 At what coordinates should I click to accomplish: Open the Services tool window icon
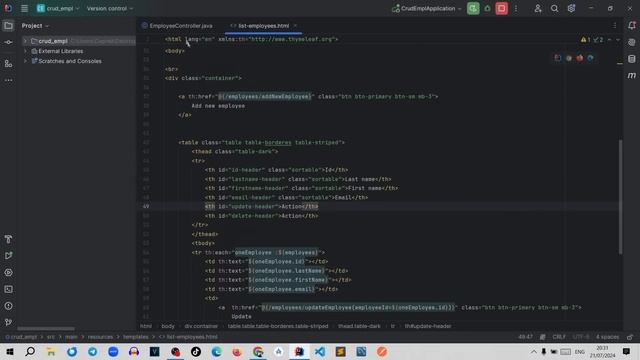[8, 273]
